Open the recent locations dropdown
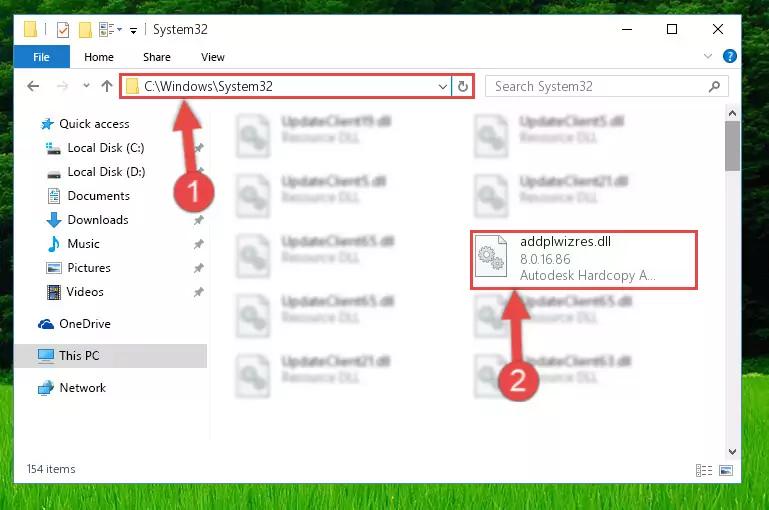769x510 pixels. point(86,86)
